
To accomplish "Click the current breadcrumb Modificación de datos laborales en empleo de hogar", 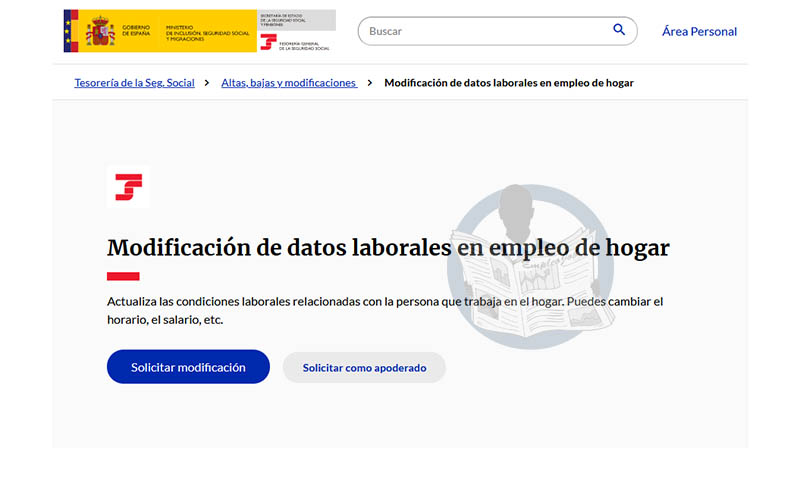I will point(509,83).
